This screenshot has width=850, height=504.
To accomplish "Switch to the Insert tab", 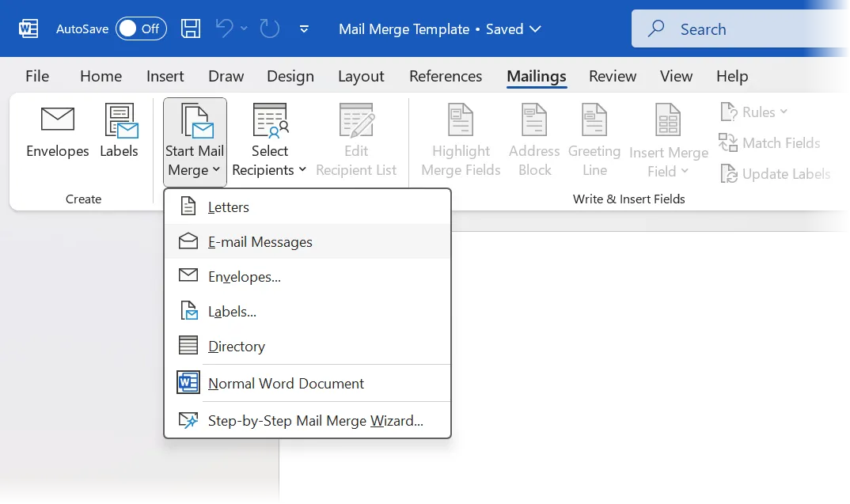I will point(165,76).
